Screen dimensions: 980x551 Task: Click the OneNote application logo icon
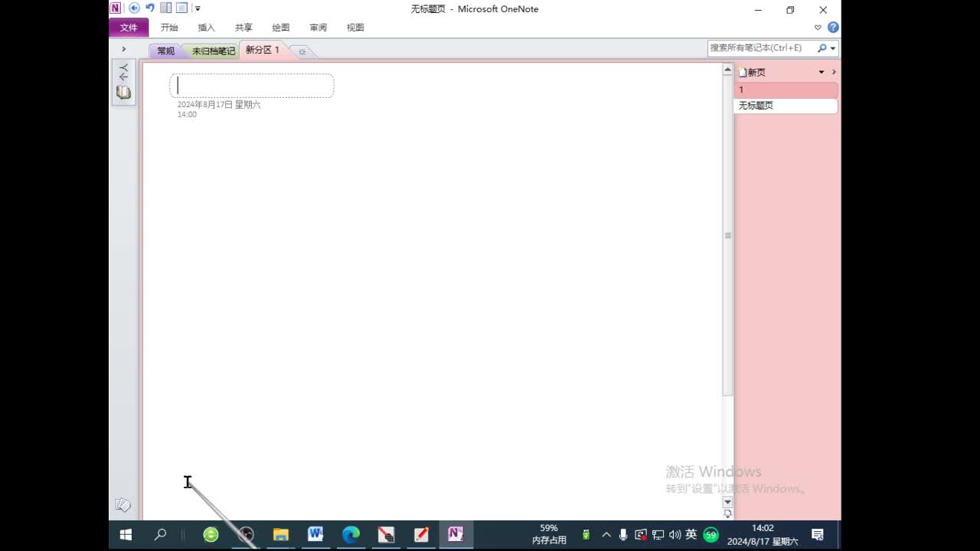click(x=116, y=8)
